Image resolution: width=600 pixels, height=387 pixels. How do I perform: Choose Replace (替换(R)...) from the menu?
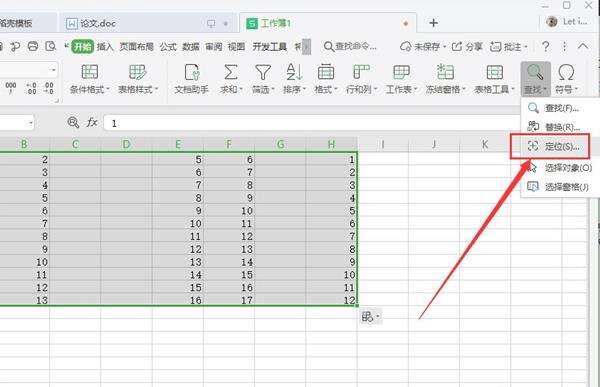pyautogui.click(x=560, y=127)
